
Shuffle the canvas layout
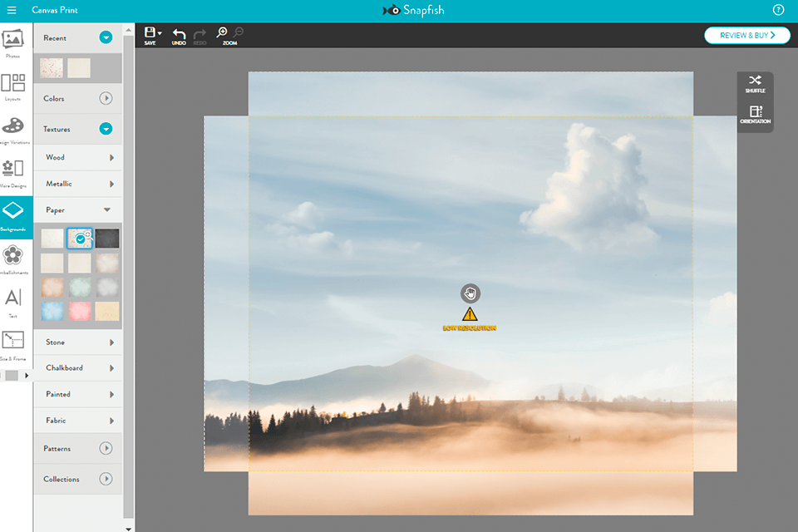[x=756, y=84]
